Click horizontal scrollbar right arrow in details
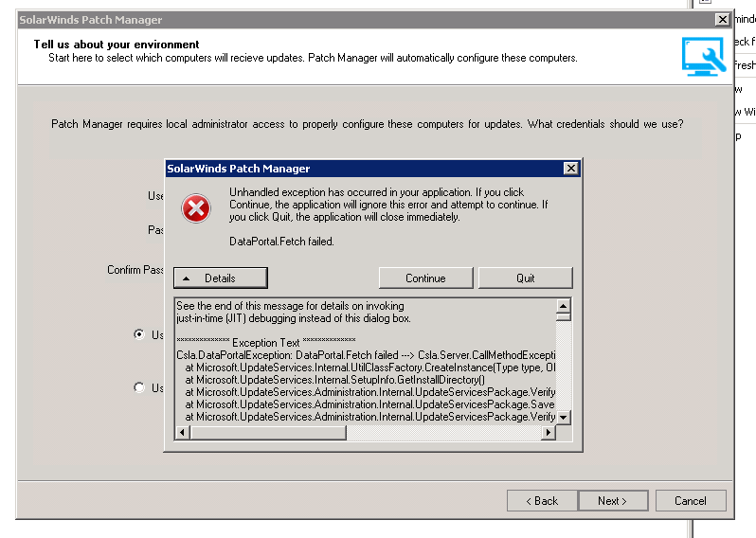 click(x=549, y=433)
